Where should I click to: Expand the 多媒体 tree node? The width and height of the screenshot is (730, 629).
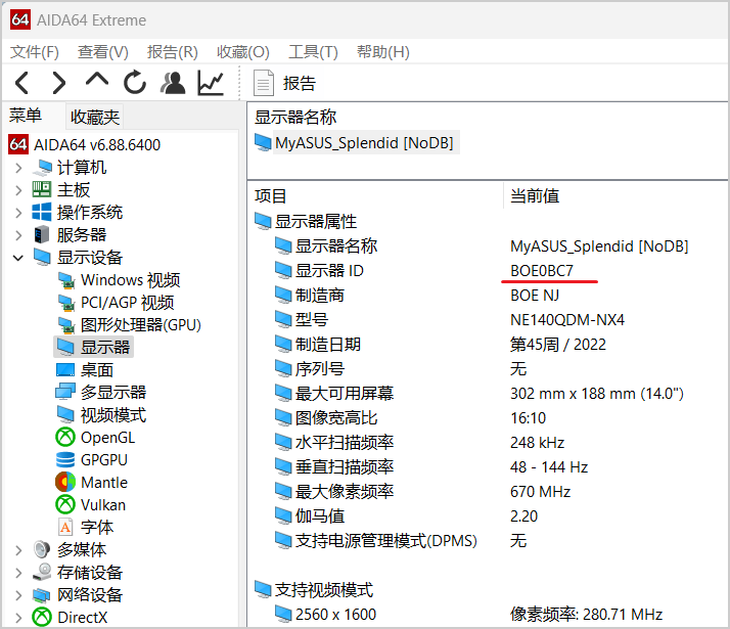click(x=18, y=550)
